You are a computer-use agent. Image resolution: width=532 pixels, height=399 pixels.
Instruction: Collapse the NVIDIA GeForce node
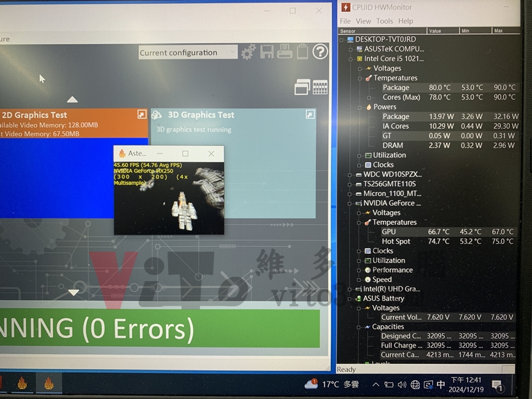350,204
